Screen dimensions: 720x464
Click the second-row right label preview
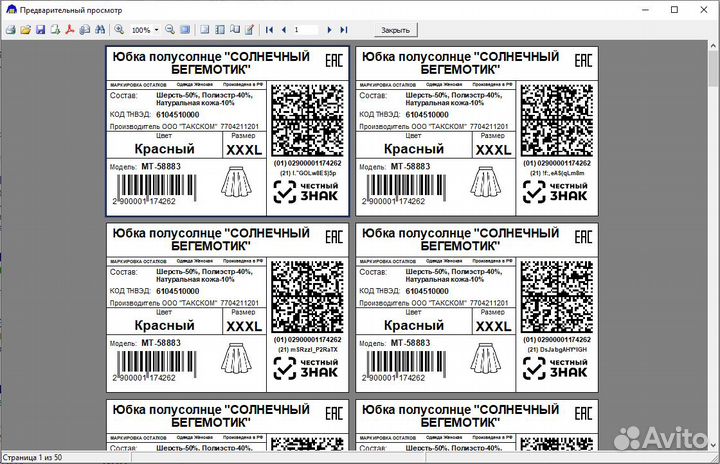coord(476,306)
